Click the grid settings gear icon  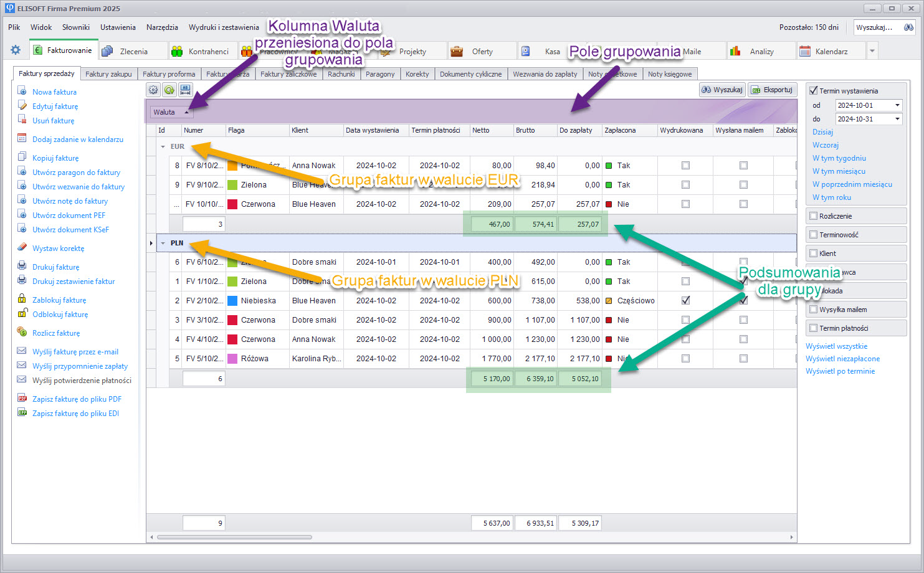coord(153,90)
